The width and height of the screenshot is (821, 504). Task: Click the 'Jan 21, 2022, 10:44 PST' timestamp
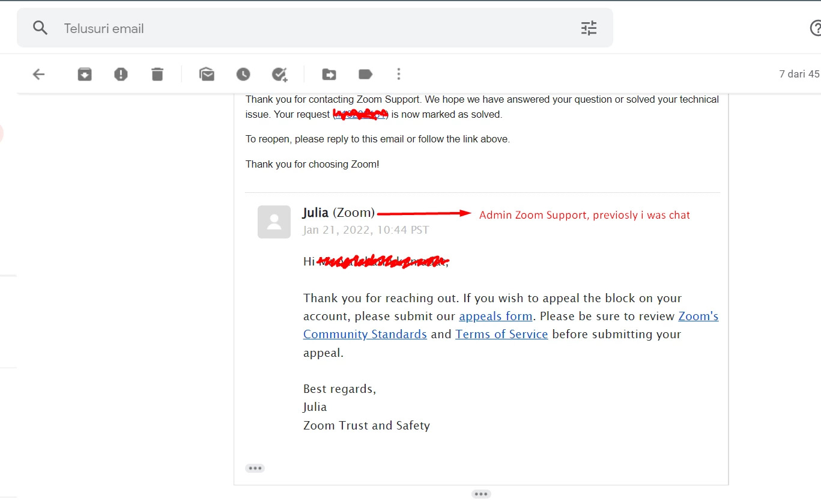pyautogui.click(x=366, y=230)
